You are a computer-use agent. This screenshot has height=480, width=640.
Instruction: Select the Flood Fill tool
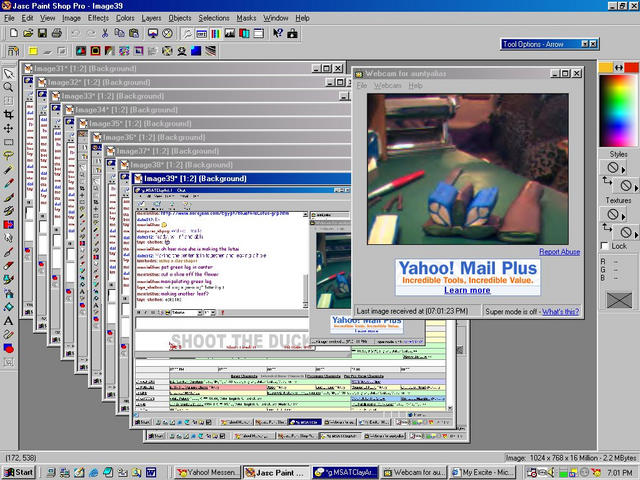point(8,307)
